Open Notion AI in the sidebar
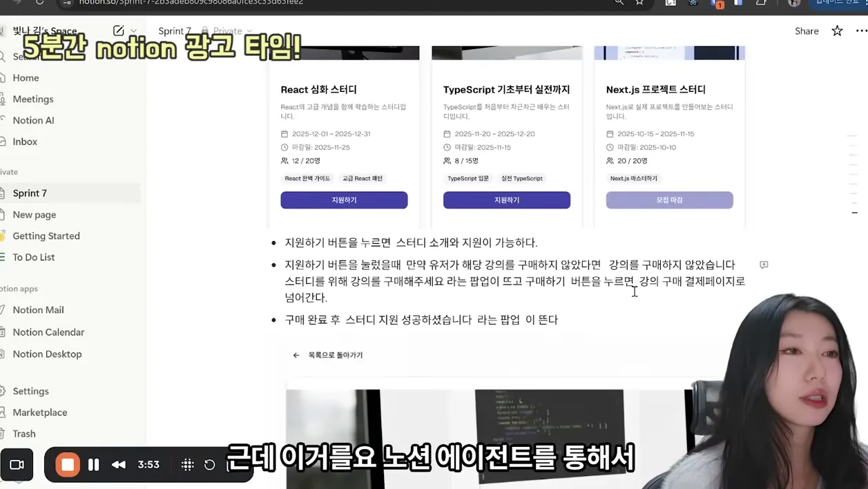The width and height of the screenshot is (868, 489). (33, 120)
